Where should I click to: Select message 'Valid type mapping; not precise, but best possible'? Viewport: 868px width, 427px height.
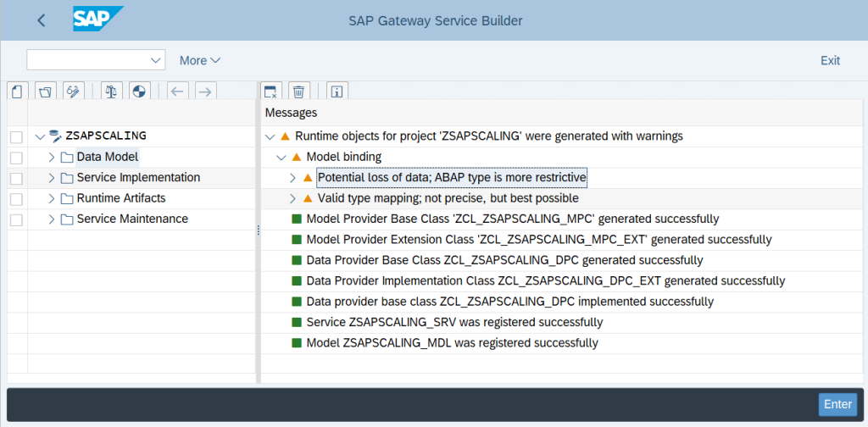(x=448, y=198)
